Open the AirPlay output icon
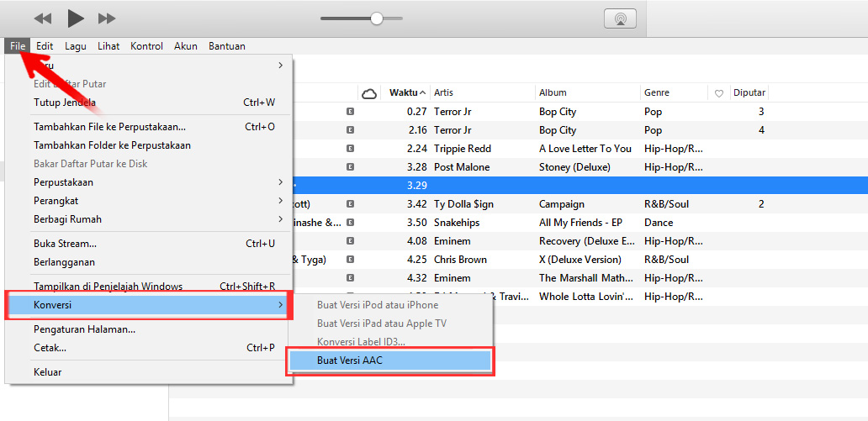868x421 pixels. click(620, 18)
